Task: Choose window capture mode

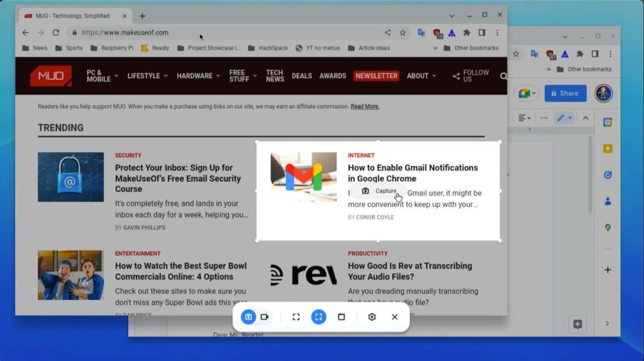Action: (x=341, y=317)
